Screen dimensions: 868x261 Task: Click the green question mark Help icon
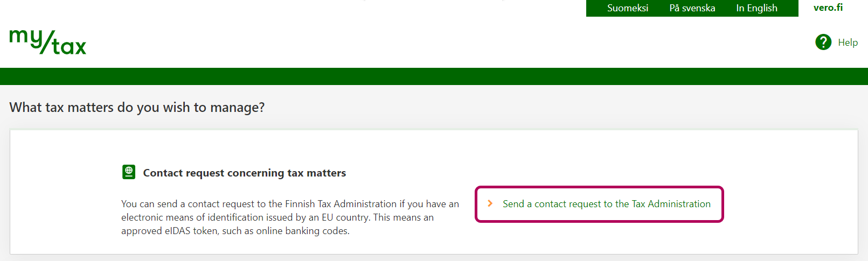823,42
